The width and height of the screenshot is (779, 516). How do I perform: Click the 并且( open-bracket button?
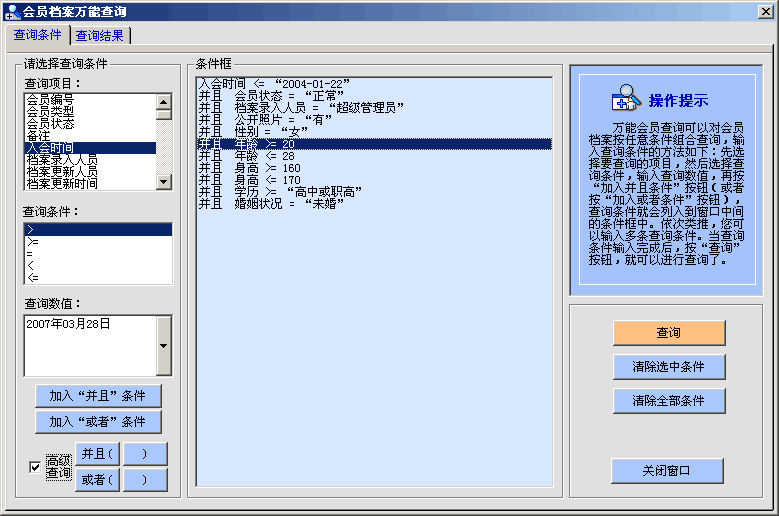click(x=97, y=454)
